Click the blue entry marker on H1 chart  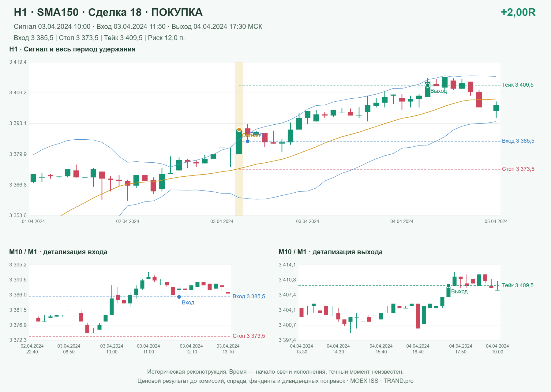pos(248,141)
